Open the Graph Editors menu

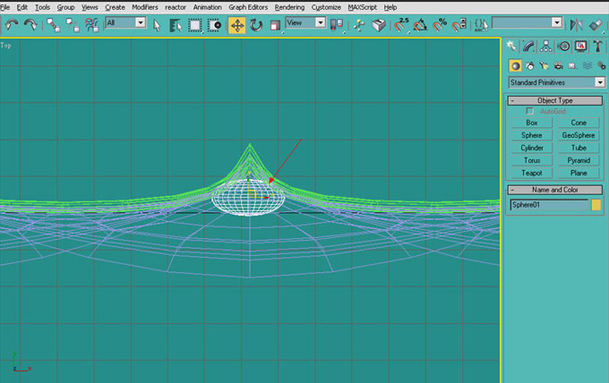click(x=248, y=7)
